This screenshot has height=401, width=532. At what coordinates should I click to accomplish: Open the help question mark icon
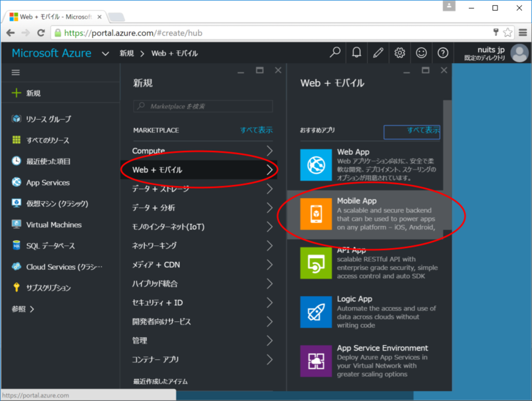[x=443, y=53]
